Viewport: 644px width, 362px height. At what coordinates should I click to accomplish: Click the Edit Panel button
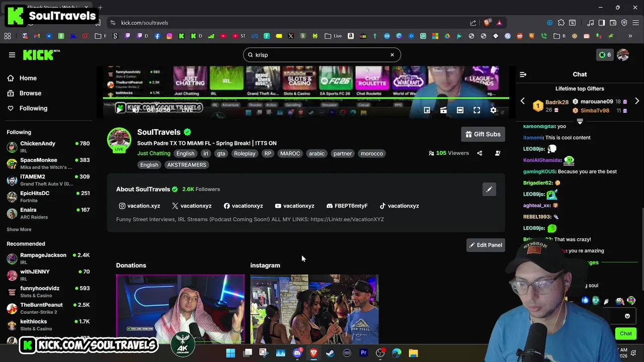click(x=486, y=245)
